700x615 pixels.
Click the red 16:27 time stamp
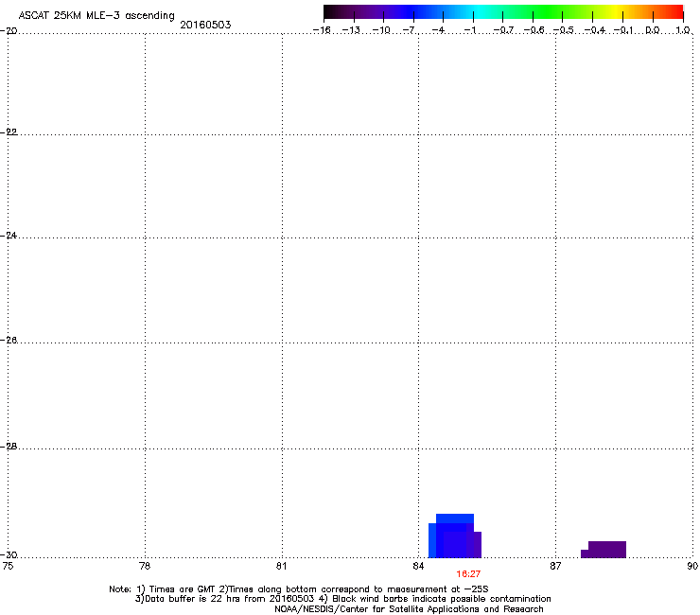pos(468,574)
